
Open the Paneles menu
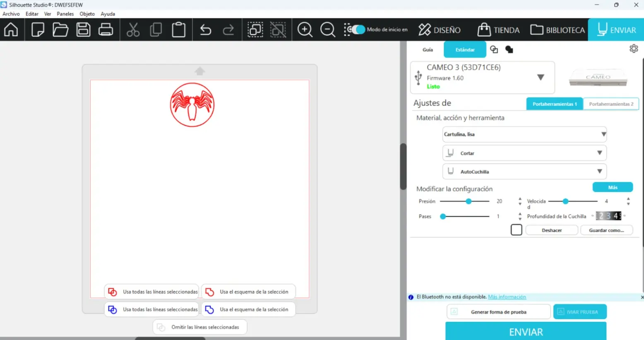[x=65, y=14]
